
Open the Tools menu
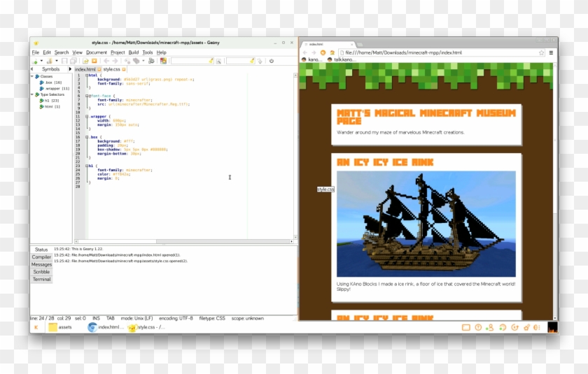coord(148,52)
